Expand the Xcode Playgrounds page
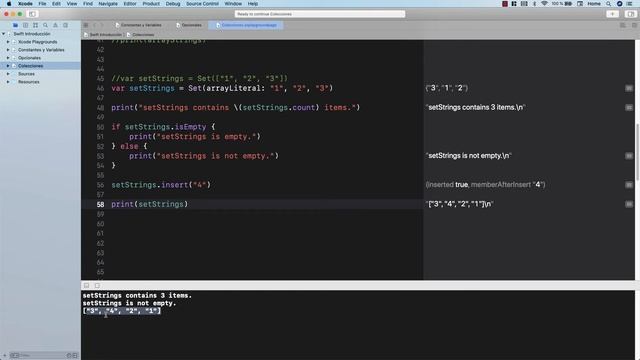 pos(8,42)
